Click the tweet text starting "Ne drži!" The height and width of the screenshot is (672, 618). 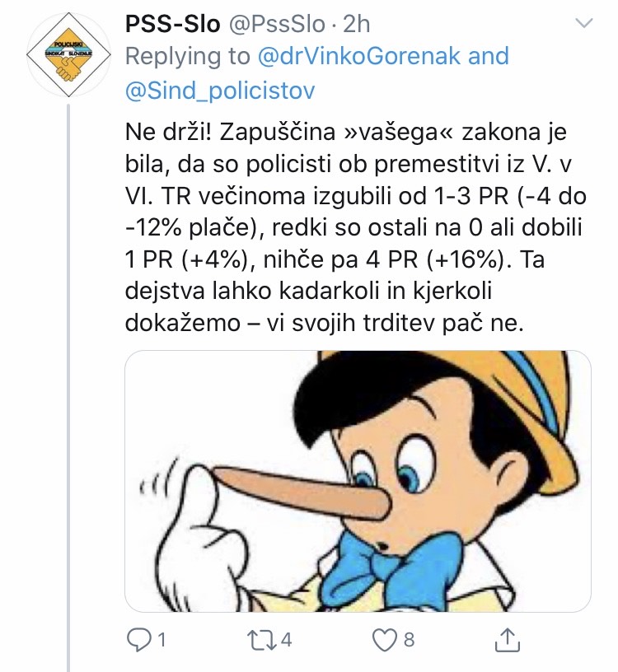click(346, 226)
